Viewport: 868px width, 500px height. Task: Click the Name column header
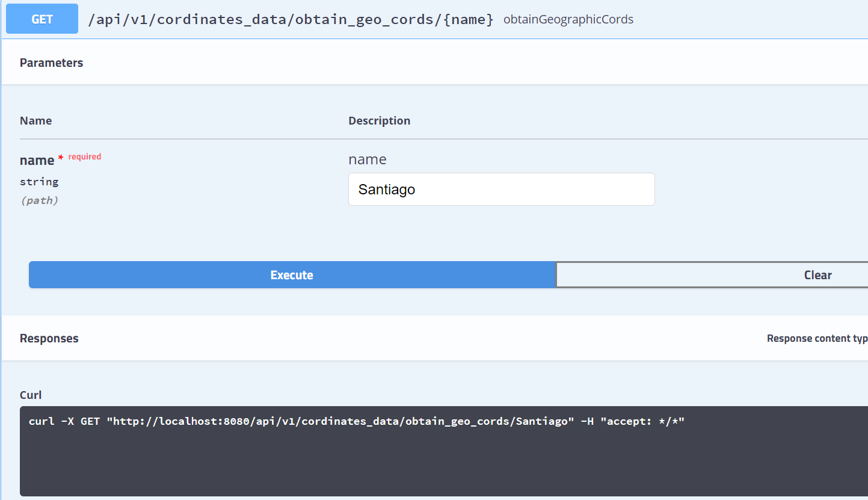click(35, 120)
